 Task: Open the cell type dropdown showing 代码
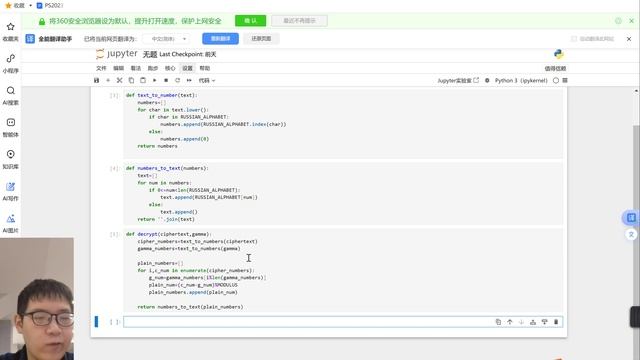[x=207, y=80]
